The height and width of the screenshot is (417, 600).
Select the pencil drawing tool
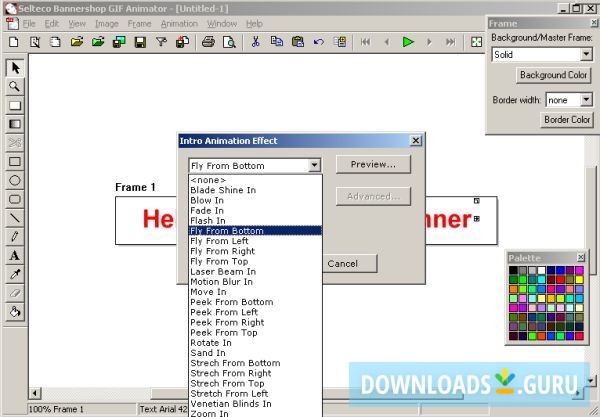coord(15,236)
